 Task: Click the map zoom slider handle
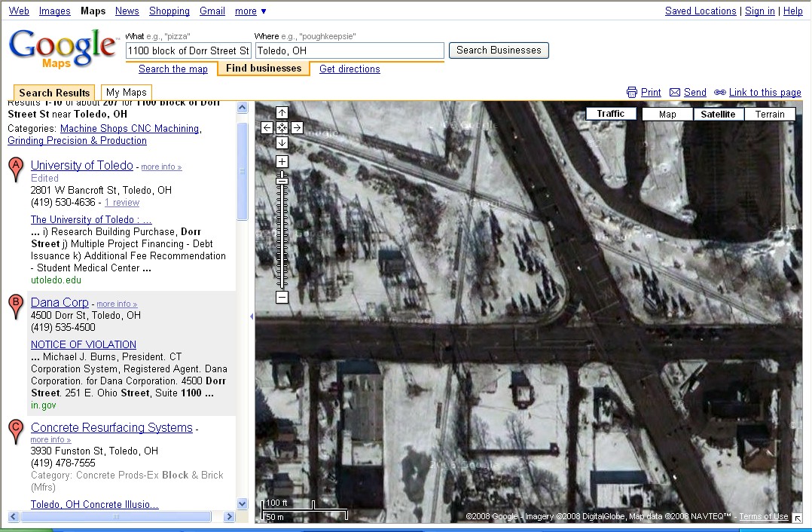282,180
